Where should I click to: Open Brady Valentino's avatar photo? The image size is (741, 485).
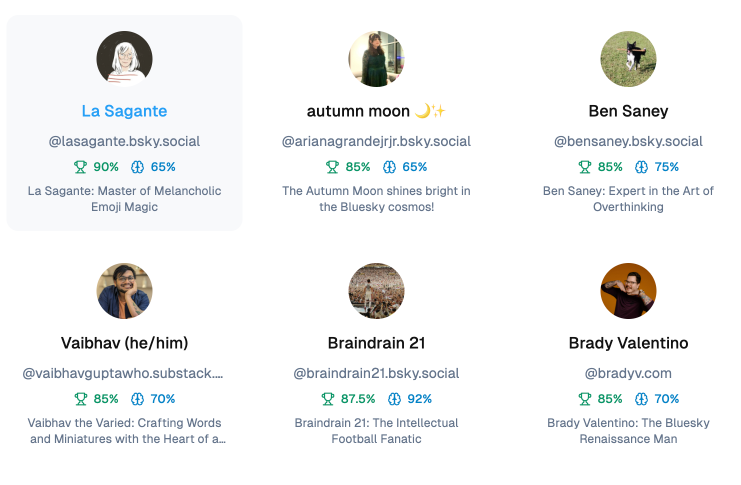click(628, 291)
